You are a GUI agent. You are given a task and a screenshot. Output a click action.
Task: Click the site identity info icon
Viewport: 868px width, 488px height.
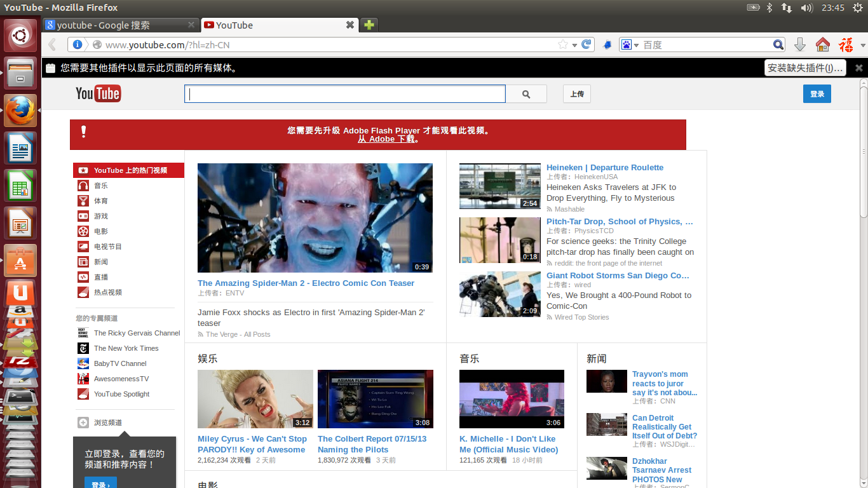coord(78,44)
